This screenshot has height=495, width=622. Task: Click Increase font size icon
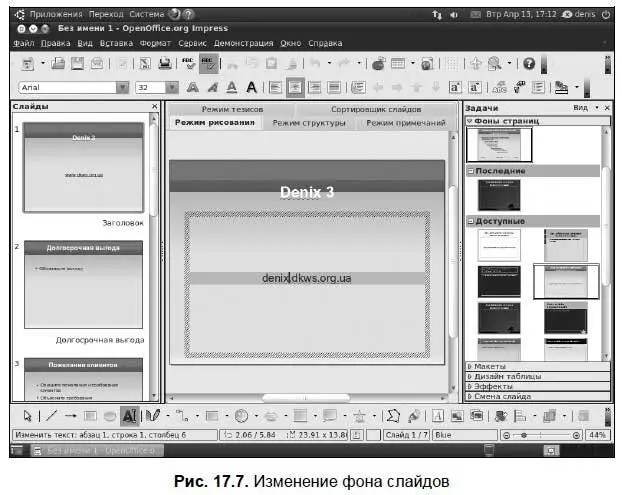point(455,87)
